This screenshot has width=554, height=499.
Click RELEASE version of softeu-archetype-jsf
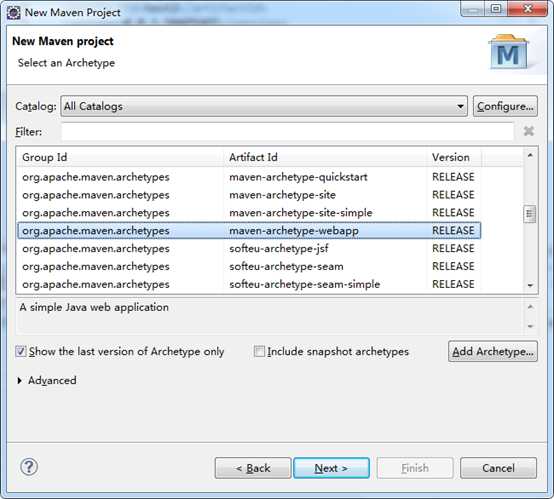453,248
